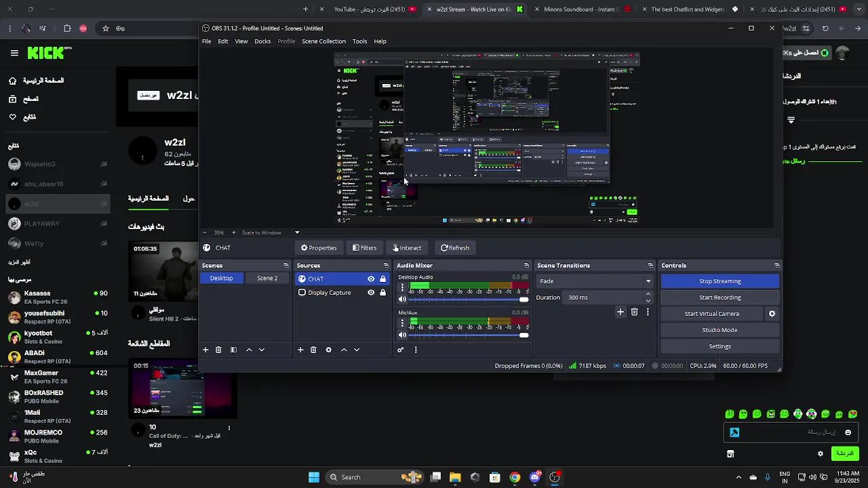Toggle visibility of Display Capture source
Viewport: 868px width, 488px height.
(371, 293)
